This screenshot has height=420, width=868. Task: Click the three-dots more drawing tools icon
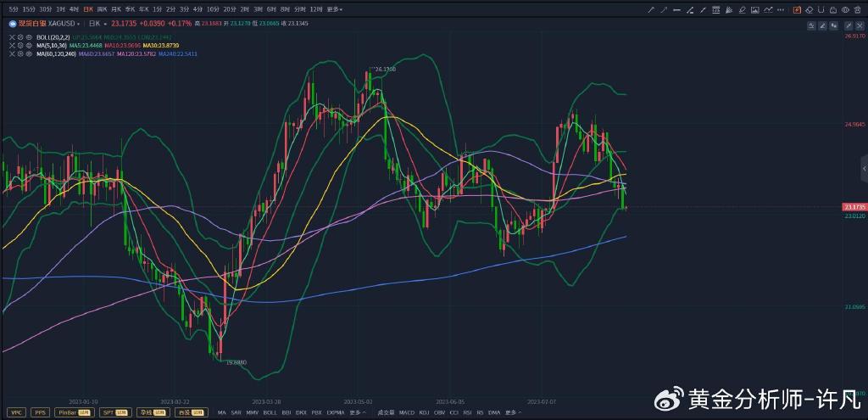click(781, 9)
